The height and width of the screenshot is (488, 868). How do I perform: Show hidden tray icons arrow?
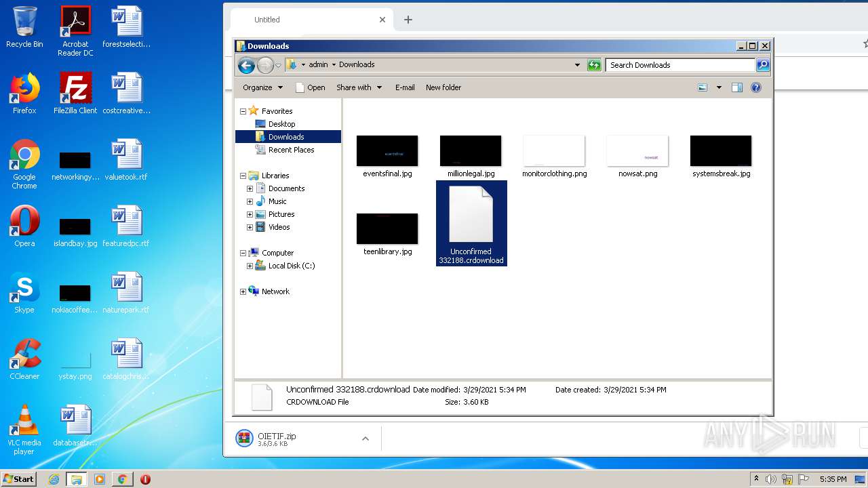pos(756,479)
